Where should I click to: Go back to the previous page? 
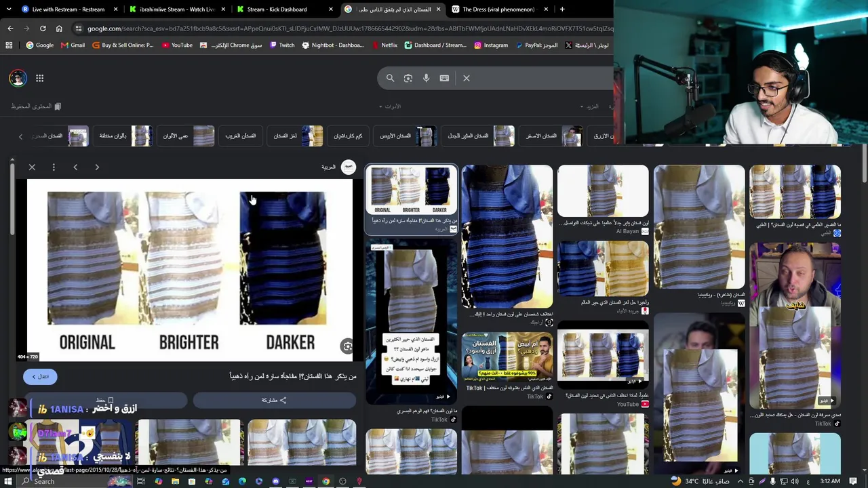coord(10,28)
